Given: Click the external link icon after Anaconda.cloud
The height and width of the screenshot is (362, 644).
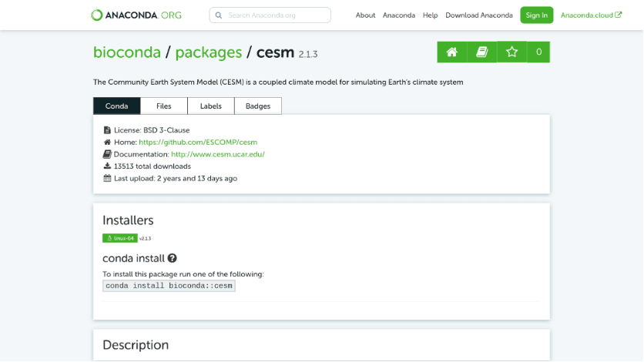Looking at the screenshot, I should (619, 15).
